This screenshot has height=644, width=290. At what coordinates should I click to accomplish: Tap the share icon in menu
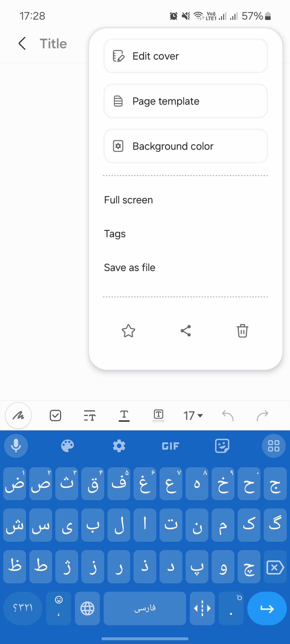coord(186,331)
